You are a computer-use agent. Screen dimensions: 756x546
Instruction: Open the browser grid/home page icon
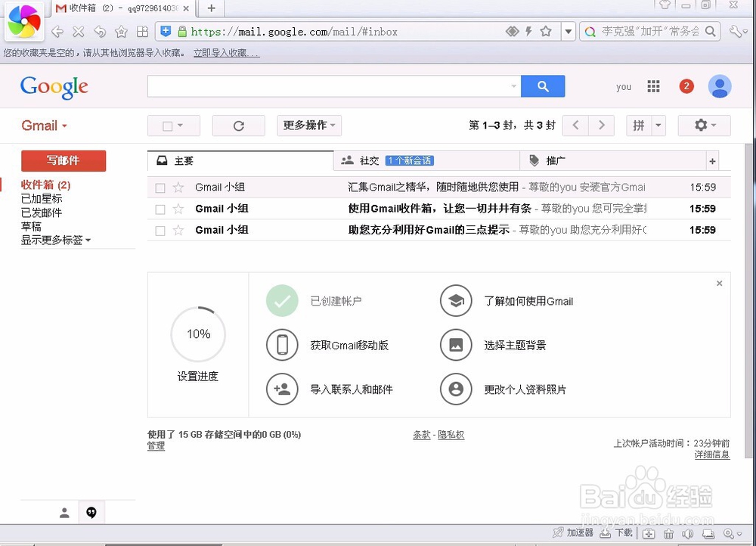142,32
